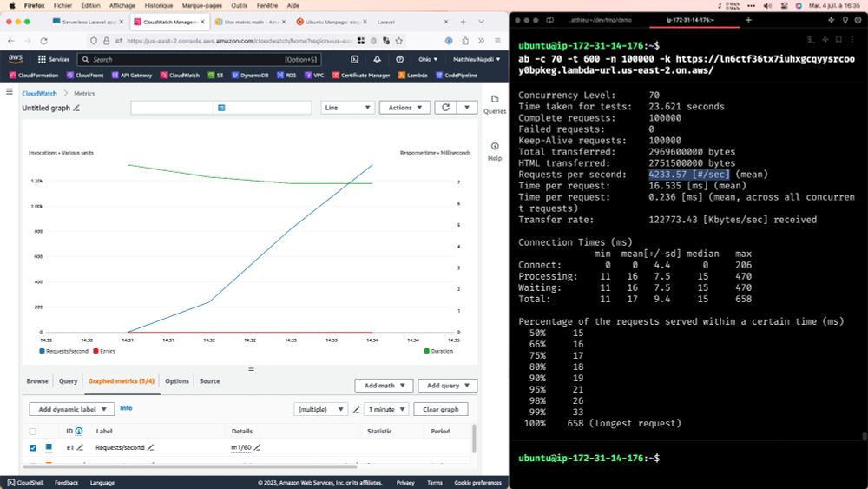
Task: Open Lambda favorites shortcut
Action: pyautogui.click(x=413, y=76)
